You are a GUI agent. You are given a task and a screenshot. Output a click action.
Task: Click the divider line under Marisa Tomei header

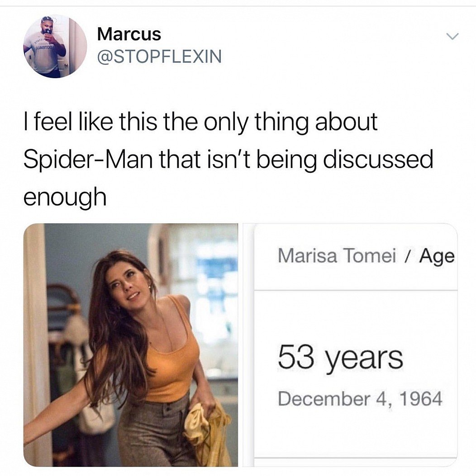click(355, 290)
